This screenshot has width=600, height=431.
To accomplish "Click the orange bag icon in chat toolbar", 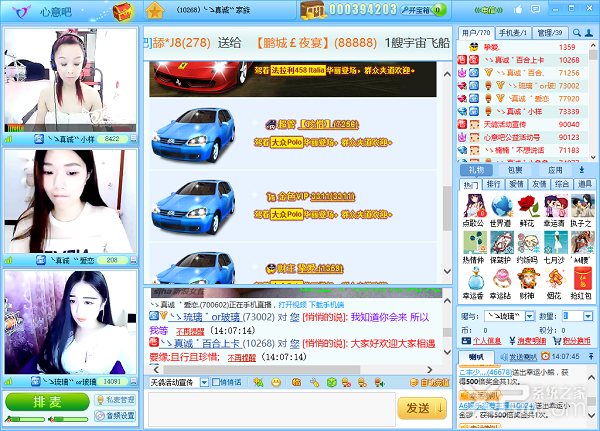I will (x=296, y=382).
